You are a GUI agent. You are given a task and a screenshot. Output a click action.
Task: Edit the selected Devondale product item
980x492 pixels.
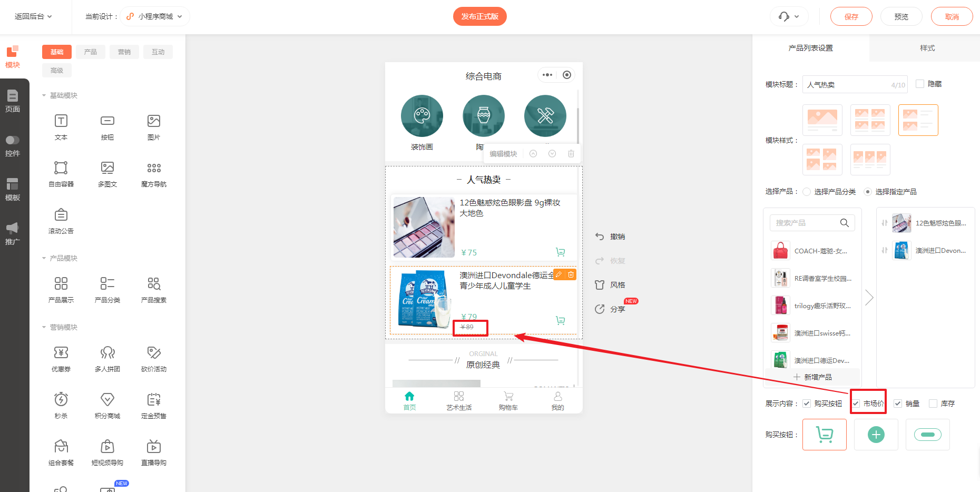(x=558, y=274)
